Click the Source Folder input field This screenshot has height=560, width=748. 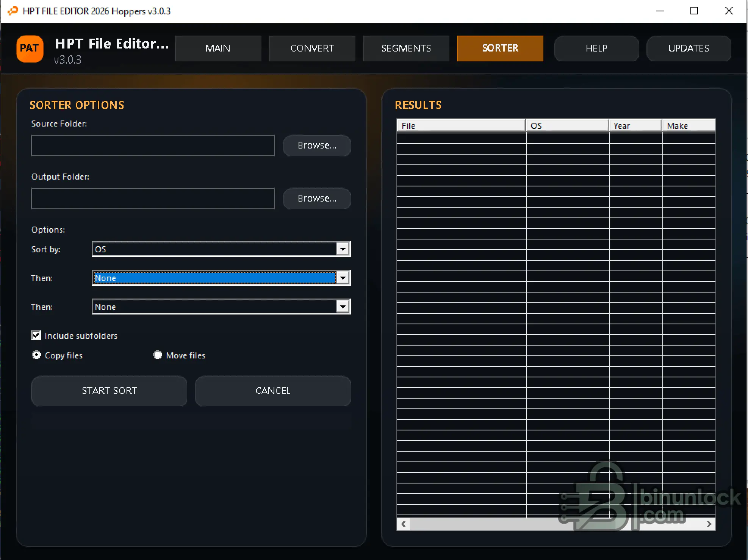tap(153, 145)
